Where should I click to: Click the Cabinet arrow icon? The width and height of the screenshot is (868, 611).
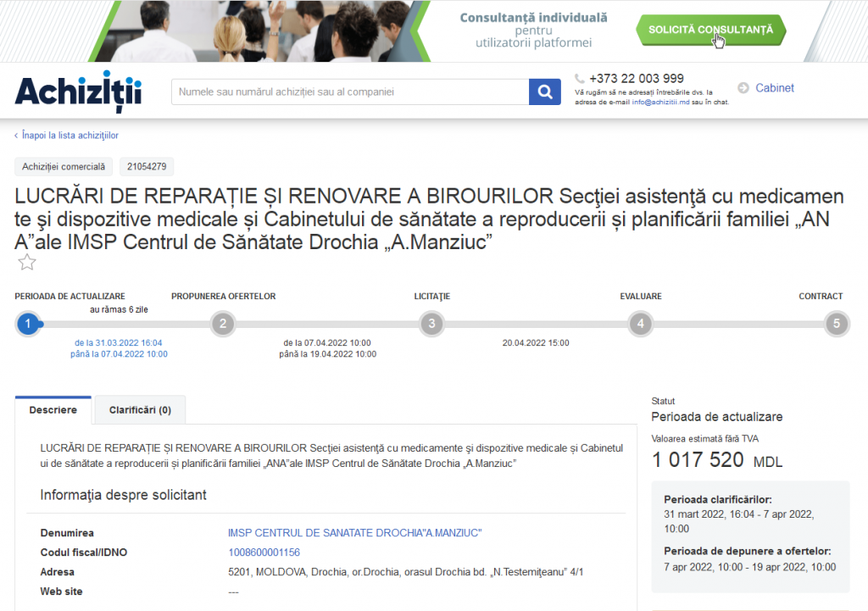coord(743,88)
